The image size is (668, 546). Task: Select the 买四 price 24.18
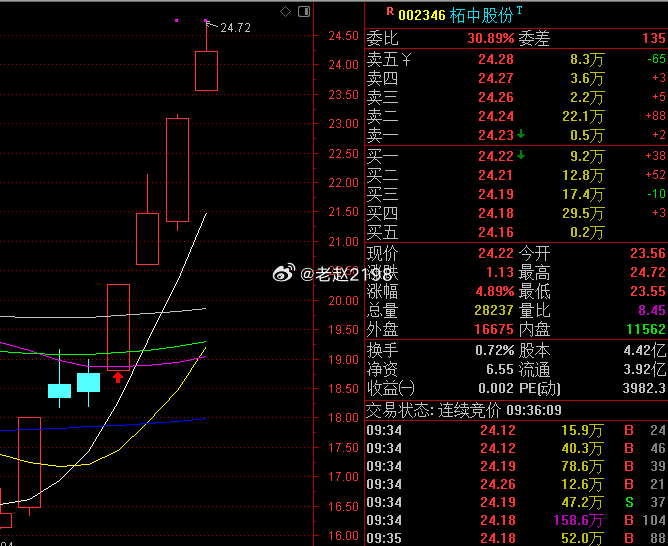(x=496, y=213)
